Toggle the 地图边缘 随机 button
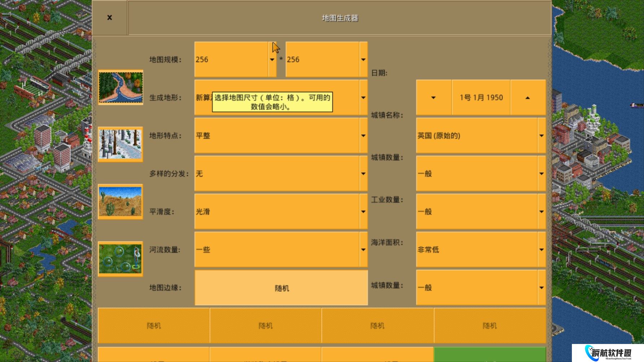The image size is (644, 362). click(281, 288)
